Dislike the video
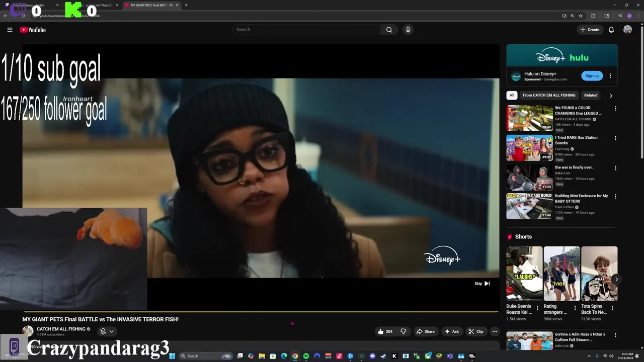The image size is (644, 362). coord(403,331)
